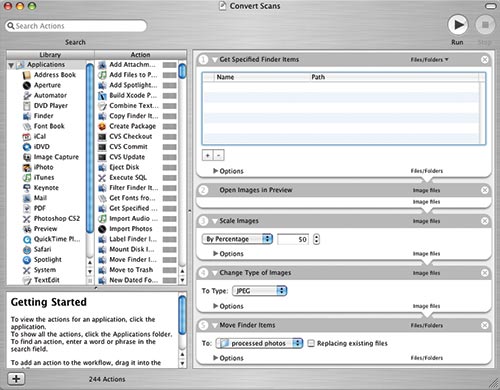
Task: Choose the Create Package action
Action: 132,126
